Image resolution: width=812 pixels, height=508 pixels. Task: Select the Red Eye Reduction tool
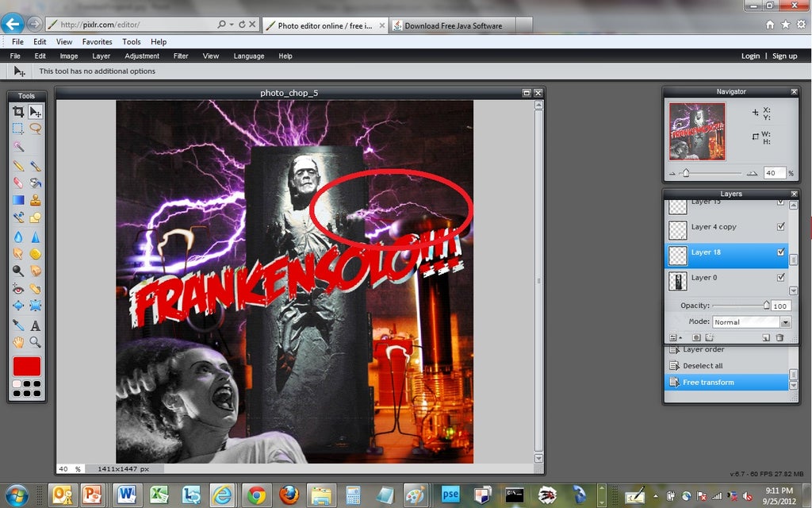(x=18, y=289)
